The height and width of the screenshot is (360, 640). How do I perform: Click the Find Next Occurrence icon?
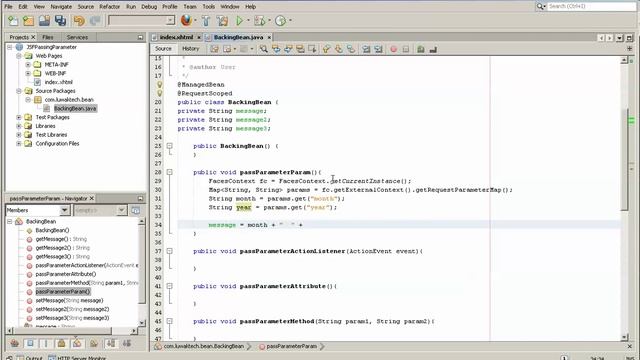tap(288, 49)
